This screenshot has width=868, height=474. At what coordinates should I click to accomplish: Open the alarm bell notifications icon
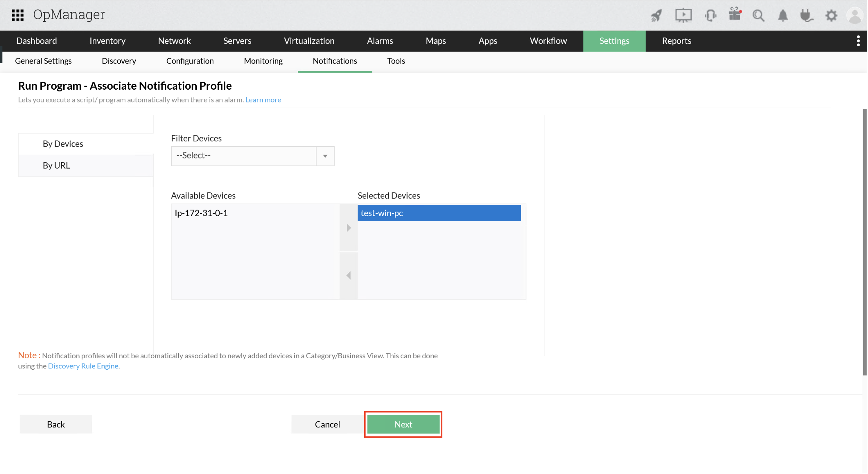click(x=783, y=16)
